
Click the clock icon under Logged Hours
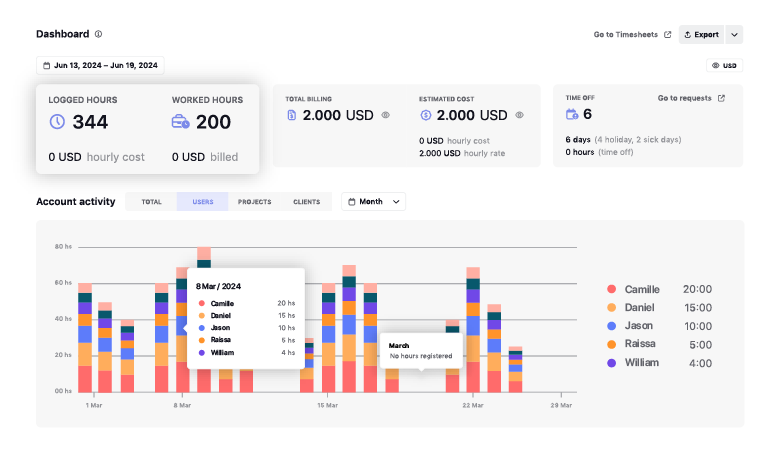pyautogui.click(x=57, y=122)
